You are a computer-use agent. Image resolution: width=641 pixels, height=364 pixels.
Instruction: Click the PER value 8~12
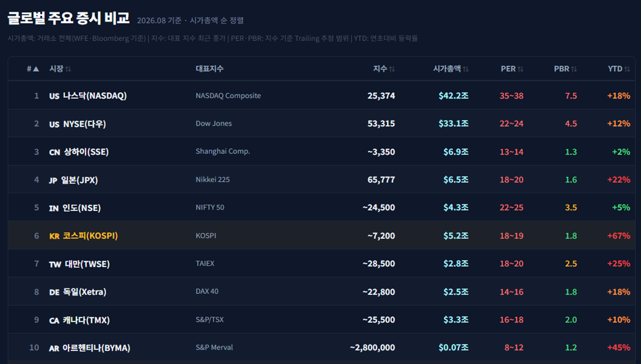click(x=514, y=348)
